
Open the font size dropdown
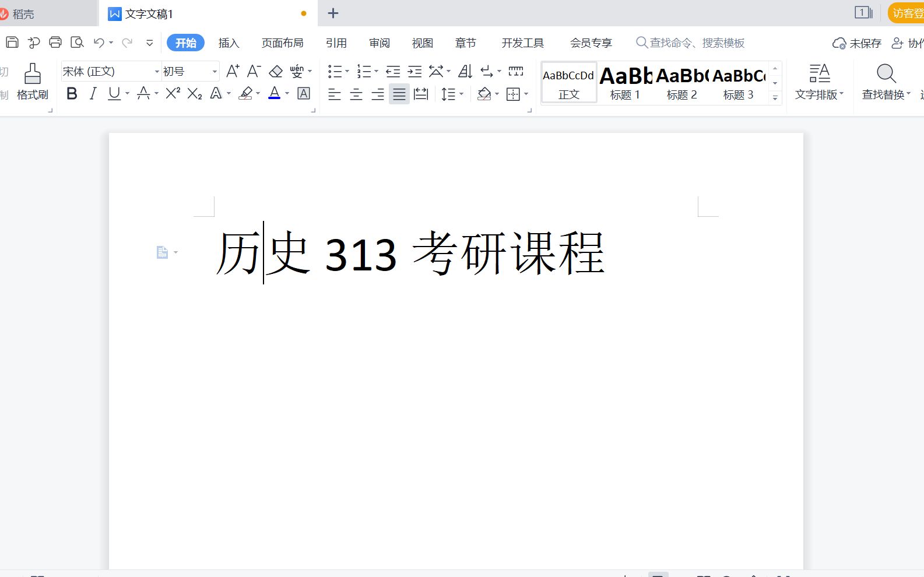[215, 71]
